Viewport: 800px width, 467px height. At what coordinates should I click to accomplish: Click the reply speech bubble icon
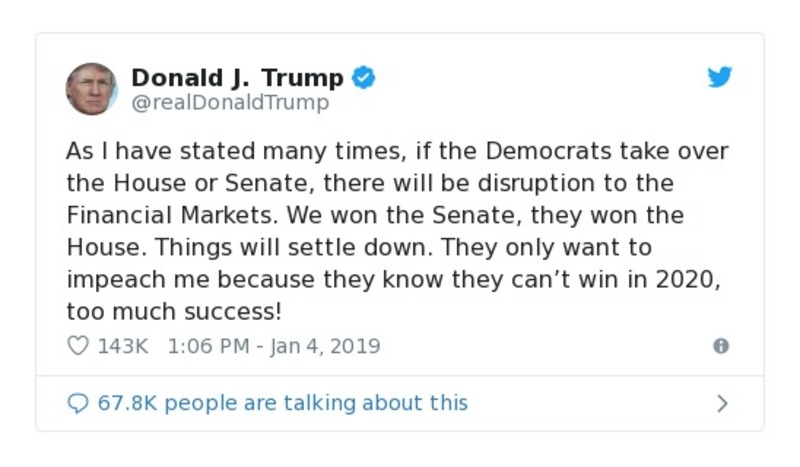[77, 403]
